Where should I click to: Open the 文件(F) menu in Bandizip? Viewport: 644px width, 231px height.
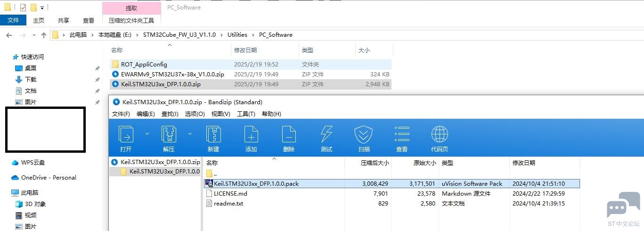121,114
